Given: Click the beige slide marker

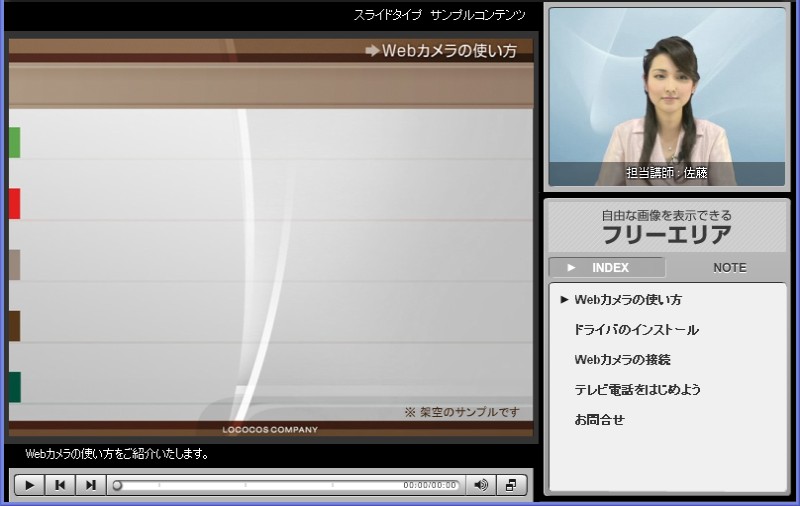Looking at the screenshot, I should (x=14, y=265).
